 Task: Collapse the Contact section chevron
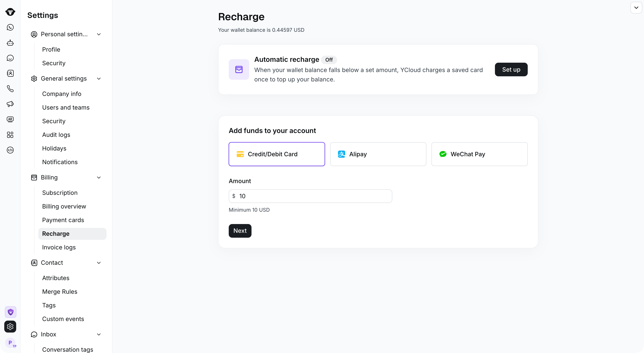coord(99,263)
